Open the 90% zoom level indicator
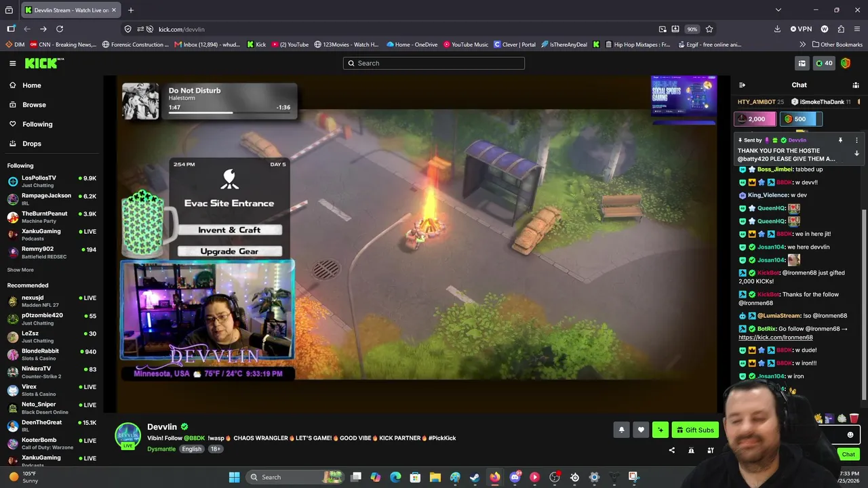The width and height of the screenshot is (868, 488). pyautogui.click(x=692, y=29)
